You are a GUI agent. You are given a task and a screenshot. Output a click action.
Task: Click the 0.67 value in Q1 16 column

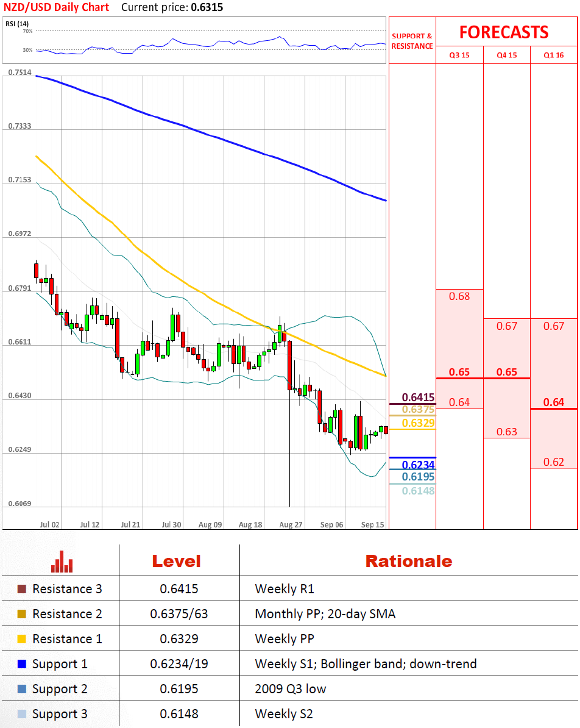point(554,326)
